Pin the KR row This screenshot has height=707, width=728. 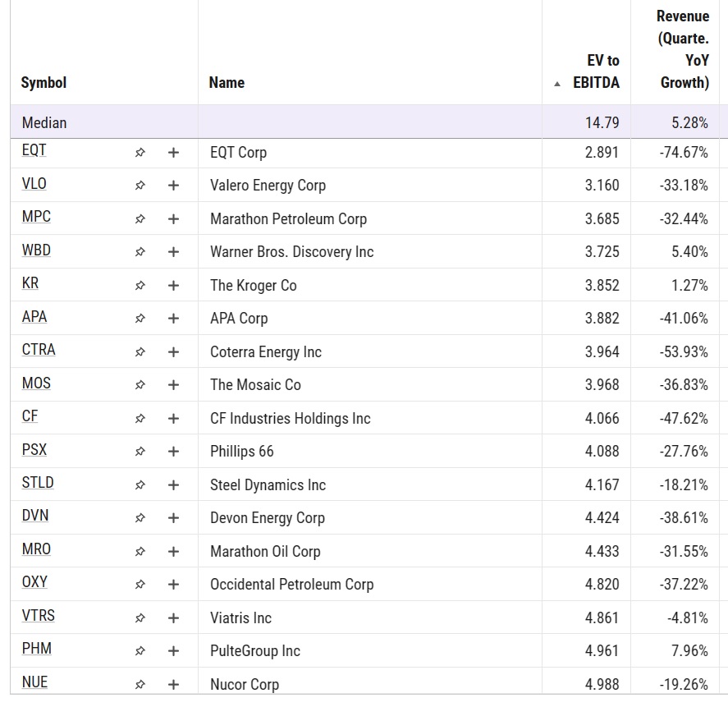140,285
